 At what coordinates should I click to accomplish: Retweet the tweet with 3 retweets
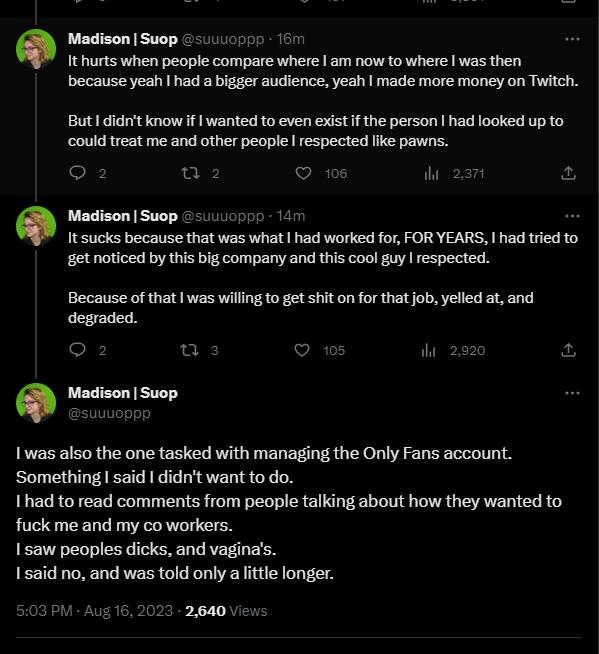pyautogui.click(x=189, y=350)
